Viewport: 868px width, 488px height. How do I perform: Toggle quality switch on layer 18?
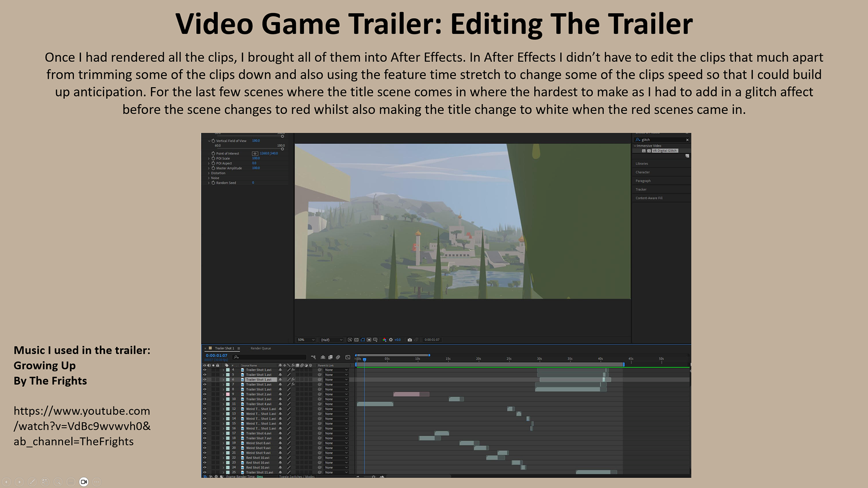(x=289, y=438)
